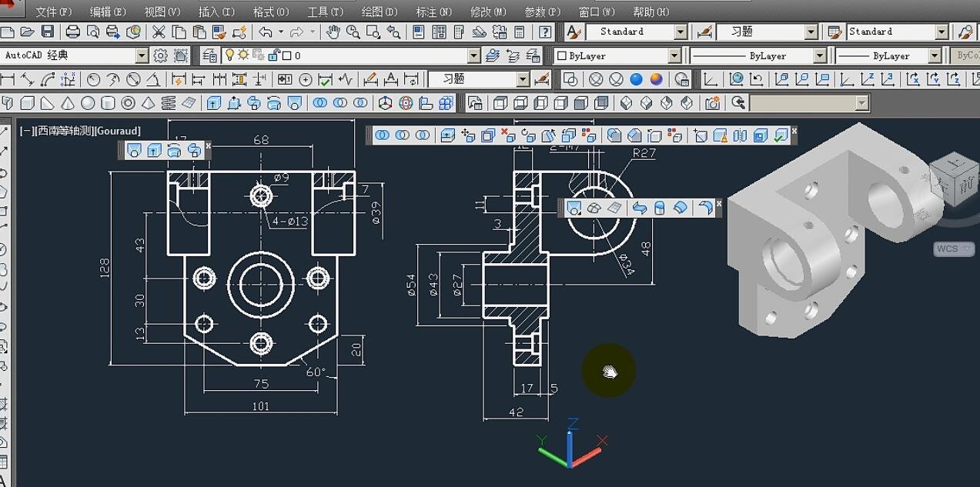The width and height of the screenshot is (980, 487).
Task: Click the empty camera view name dropdown field
Action: (x=808, y=103)
